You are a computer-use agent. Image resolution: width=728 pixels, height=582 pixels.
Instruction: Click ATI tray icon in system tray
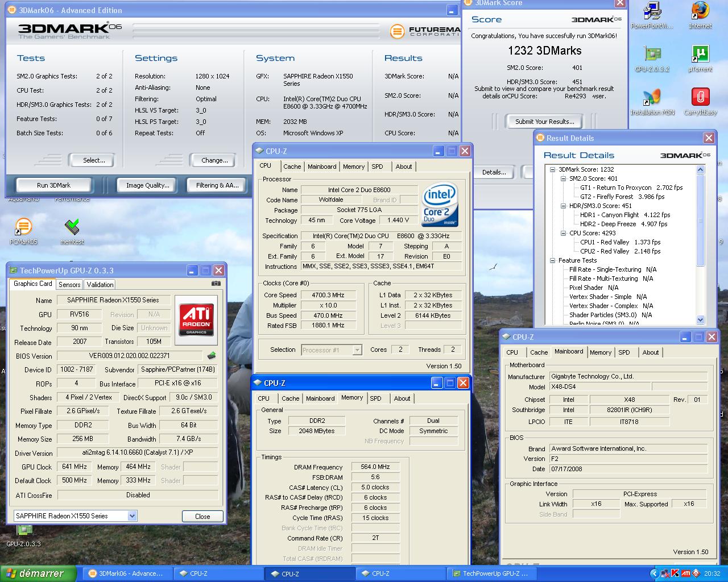[x=686, y=573]
